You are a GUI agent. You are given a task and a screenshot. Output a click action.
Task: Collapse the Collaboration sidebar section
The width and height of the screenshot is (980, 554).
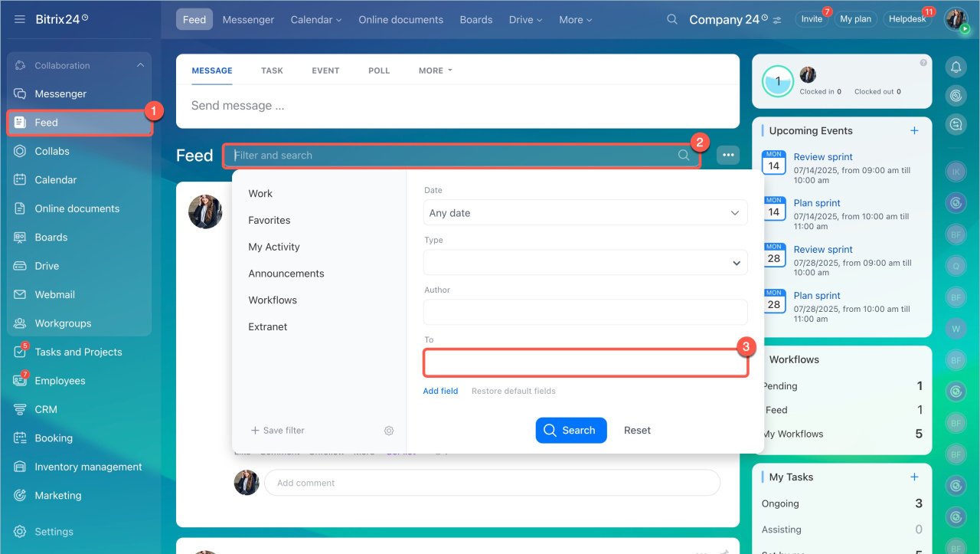pyautogui.click(x=140, y=66)
